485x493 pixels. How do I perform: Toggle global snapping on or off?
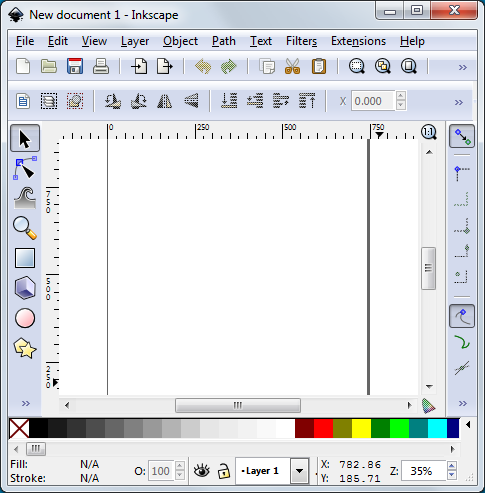[x=462, y=137]
